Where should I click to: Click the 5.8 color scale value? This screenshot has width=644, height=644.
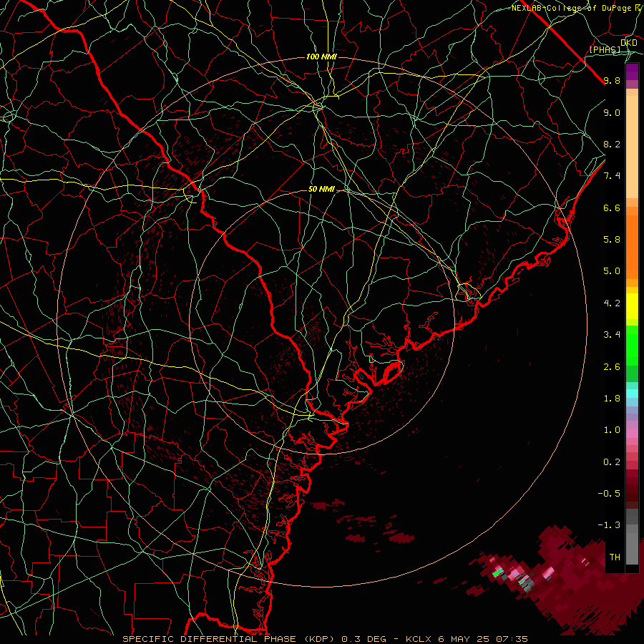click(x=612, y=240)
